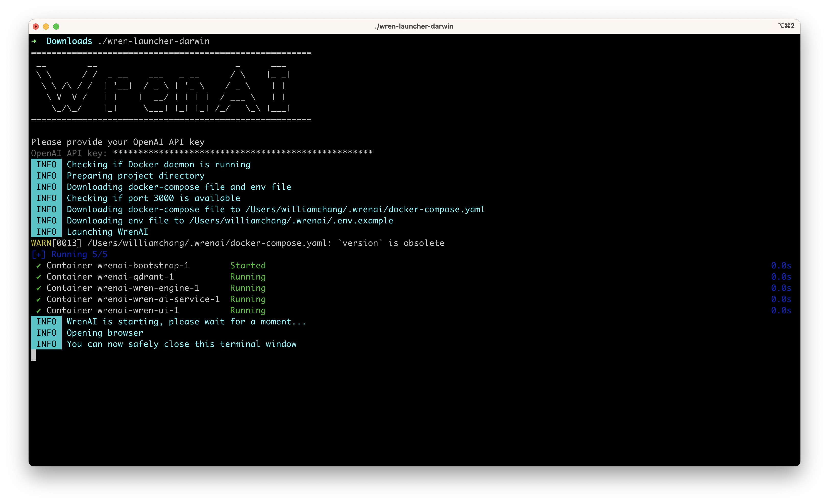Minimize the terminal with the yellow button
The image size is (829, 504).
click(x=46, y=27)
